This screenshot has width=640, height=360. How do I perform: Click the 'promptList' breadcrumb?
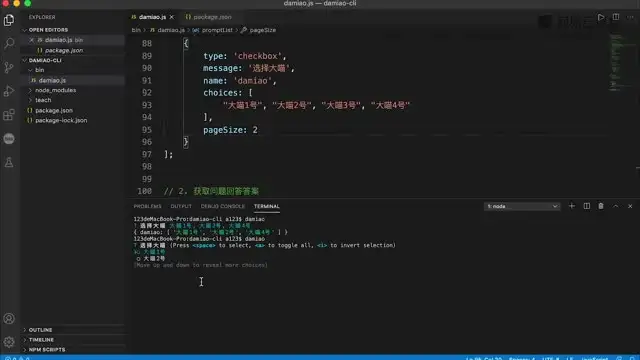point(217,30)
